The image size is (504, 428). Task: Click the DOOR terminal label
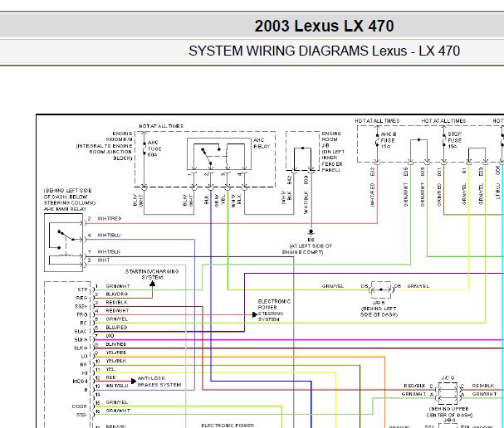[80, 406]
